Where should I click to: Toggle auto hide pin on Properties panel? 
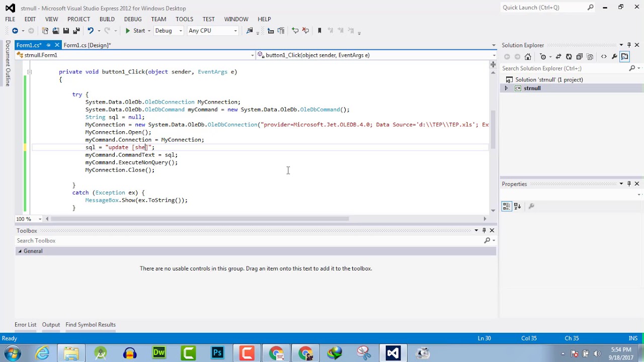[x=629, y=184]
